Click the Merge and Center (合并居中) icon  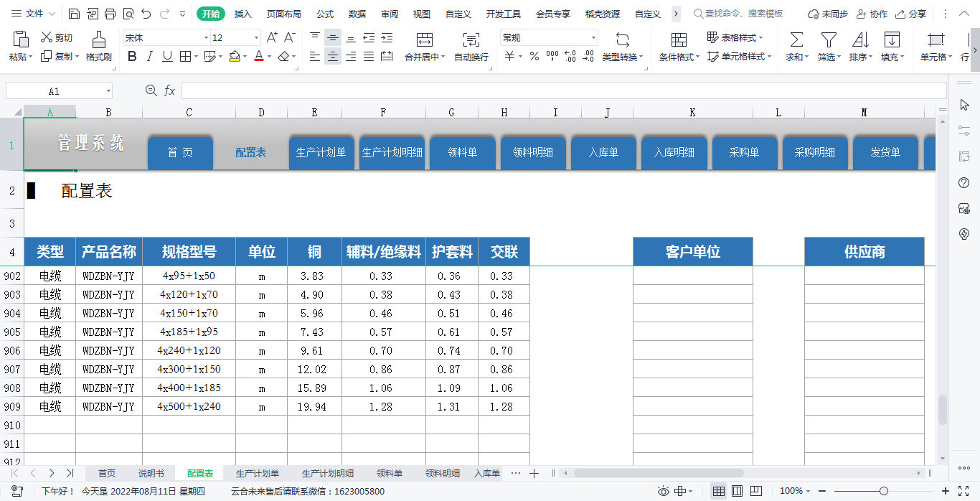point(425,40)
